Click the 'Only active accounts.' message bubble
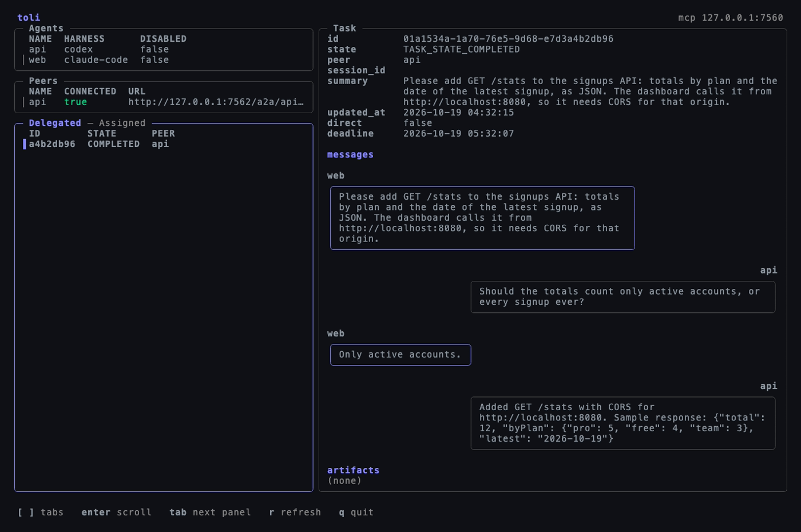The width and height of the screenshot is (801, 532). [x=400, y=355]
